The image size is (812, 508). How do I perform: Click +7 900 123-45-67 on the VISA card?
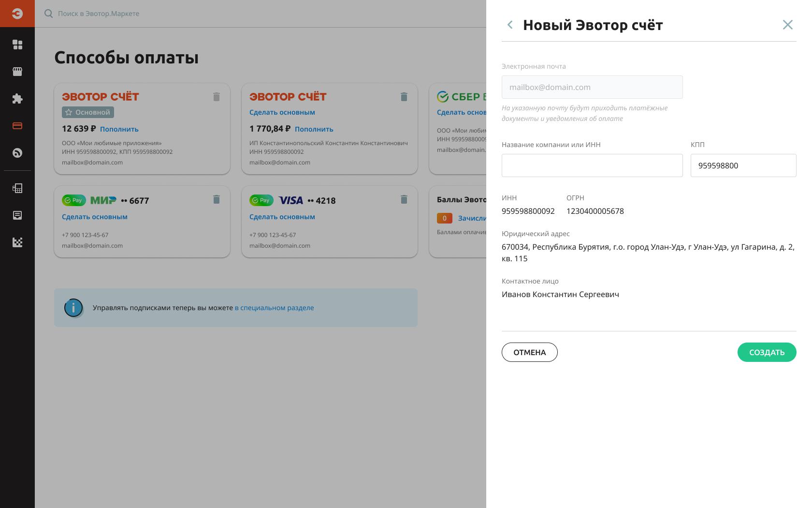click(273, 235)
